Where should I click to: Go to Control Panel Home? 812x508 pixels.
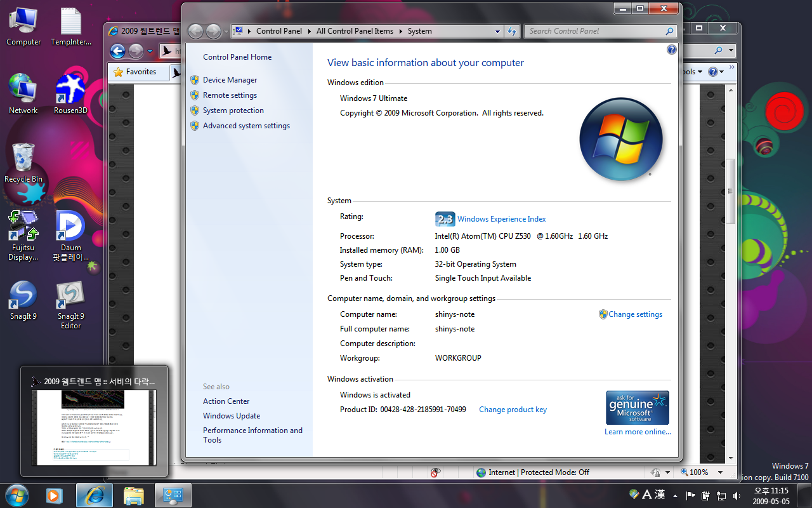(237, 57)
